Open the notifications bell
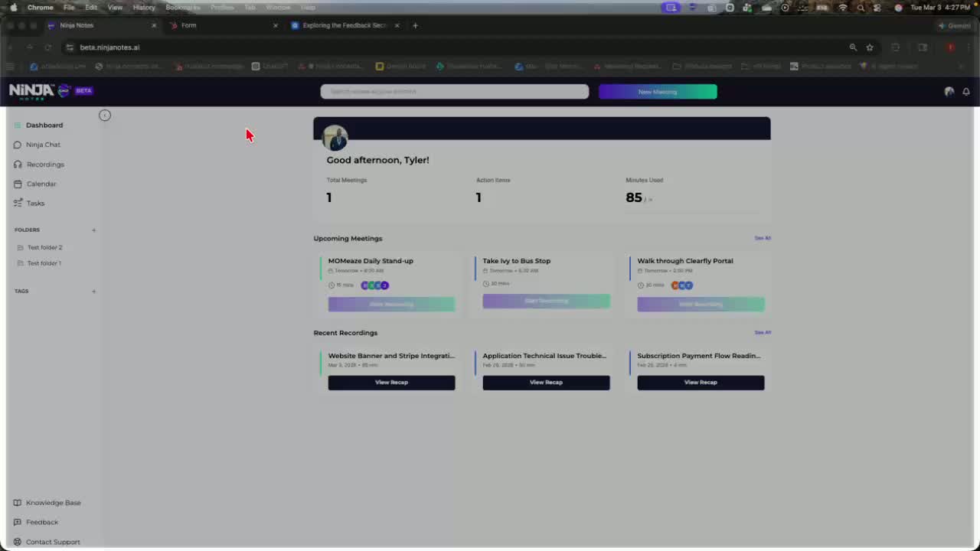The height and width of the screenshot is (551, 980). (966, 92)
